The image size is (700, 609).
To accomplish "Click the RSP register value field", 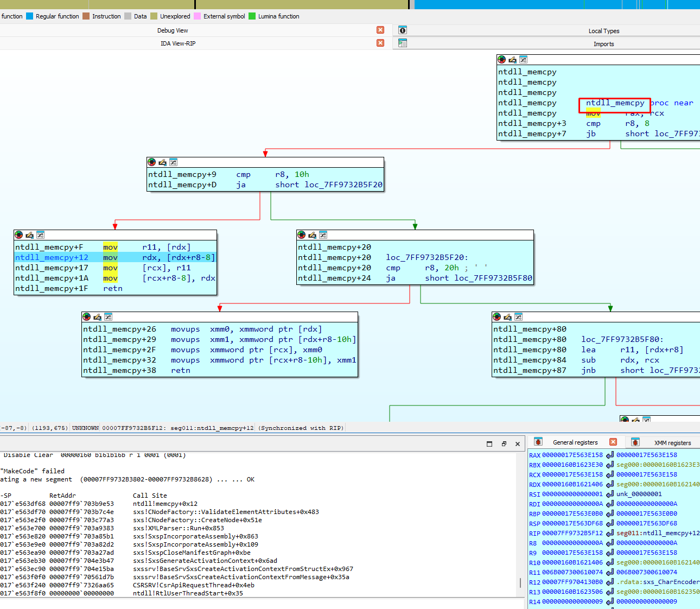I will click(572, 524).
